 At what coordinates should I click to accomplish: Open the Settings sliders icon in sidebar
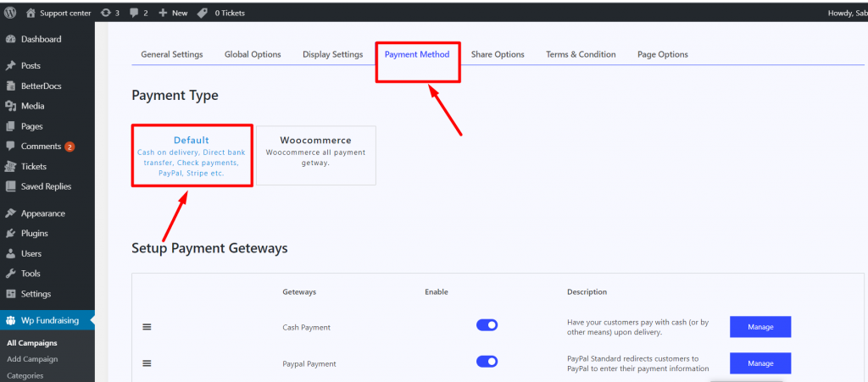[10, 294]
